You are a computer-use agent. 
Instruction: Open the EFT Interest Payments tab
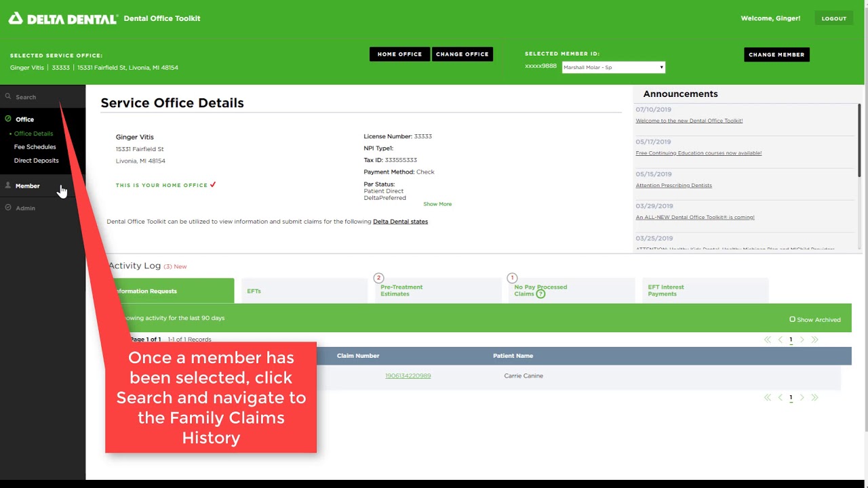pyautogui.click(x=705, y=291)
